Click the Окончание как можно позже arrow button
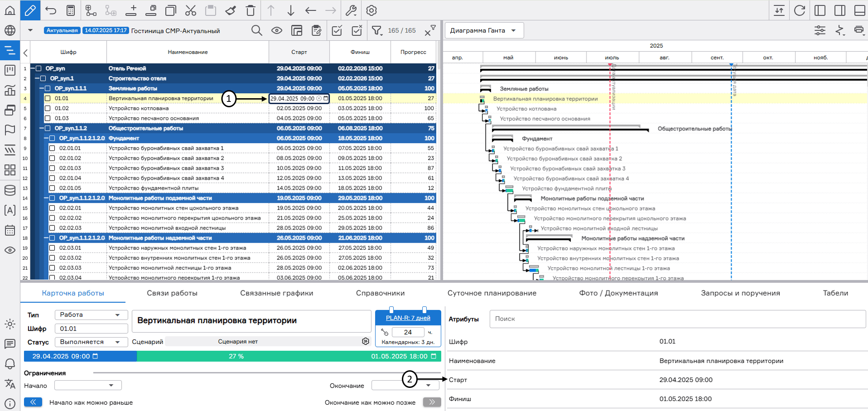The width and height of the screenshot is (868, 411). 432,402
